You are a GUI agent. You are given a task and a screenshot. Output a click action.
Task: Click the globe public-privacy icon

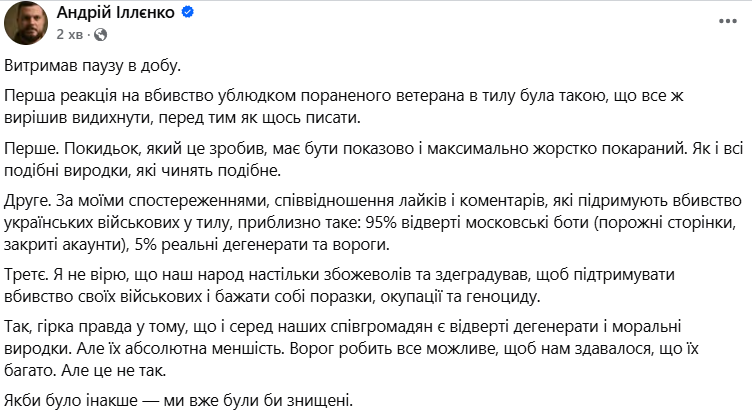coord(97,34)
